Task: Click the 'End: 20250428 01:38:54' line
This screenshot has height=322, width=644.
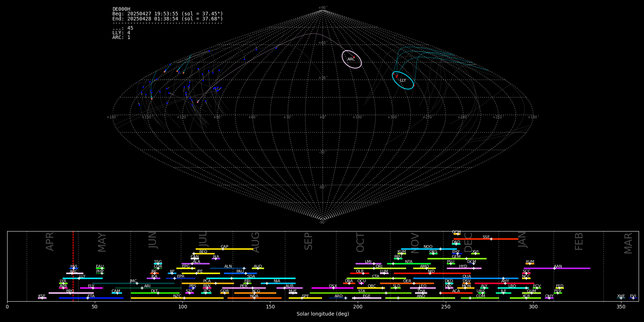Action: pos(167,19)
